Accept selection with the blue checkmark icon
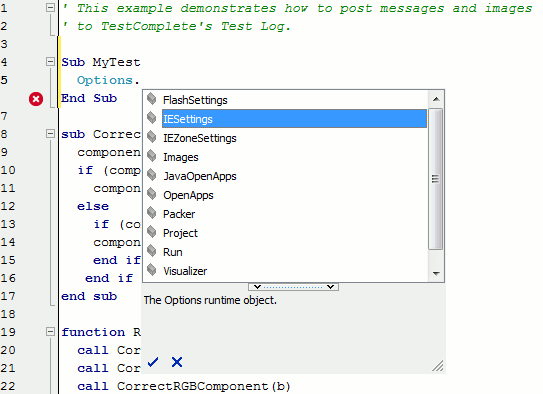This screenshot has height=394, width=543. pyautogui.click(x=153, y=362)
